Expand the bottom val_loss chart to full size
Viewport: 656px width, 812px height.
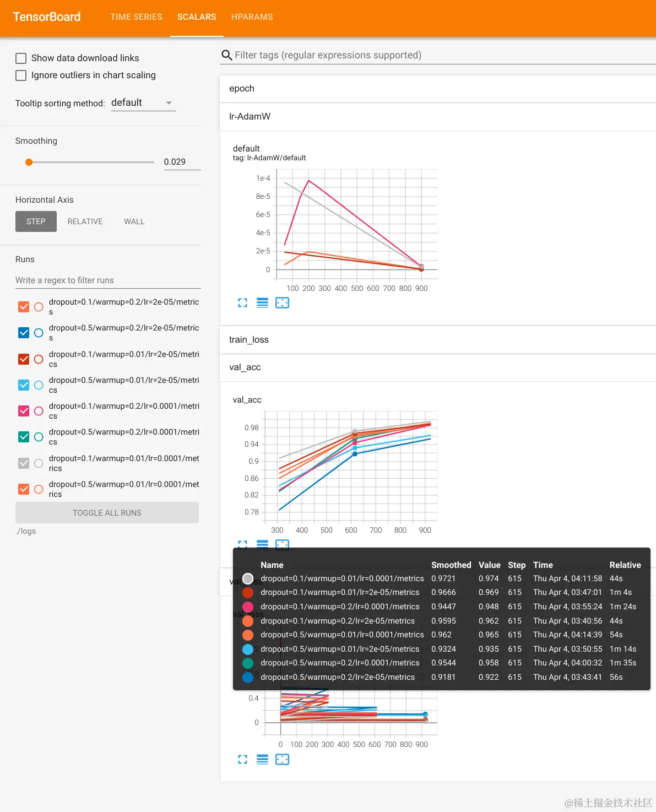click(242, 759)
